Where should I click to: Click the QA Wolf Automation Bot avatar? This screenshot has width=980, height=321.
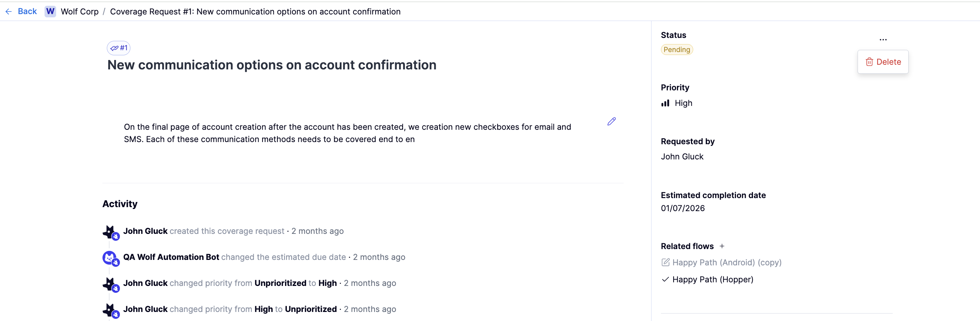110,258
